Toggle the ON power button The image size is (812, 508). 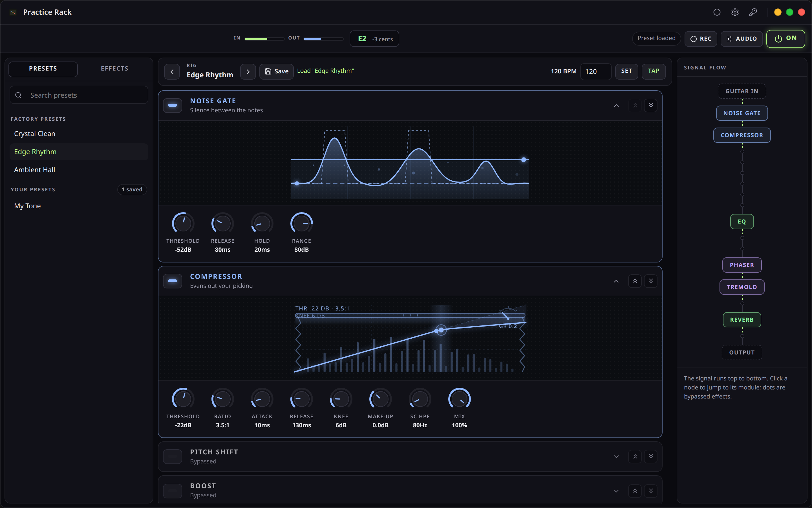pos(785,39)
